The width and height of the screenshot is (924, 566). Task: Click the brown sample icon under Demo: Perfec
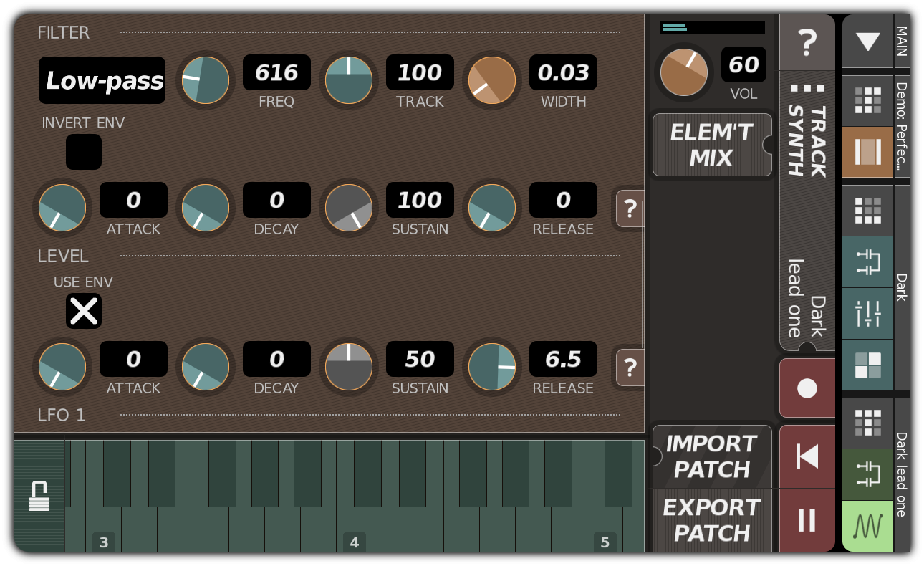tap(867, 152)
